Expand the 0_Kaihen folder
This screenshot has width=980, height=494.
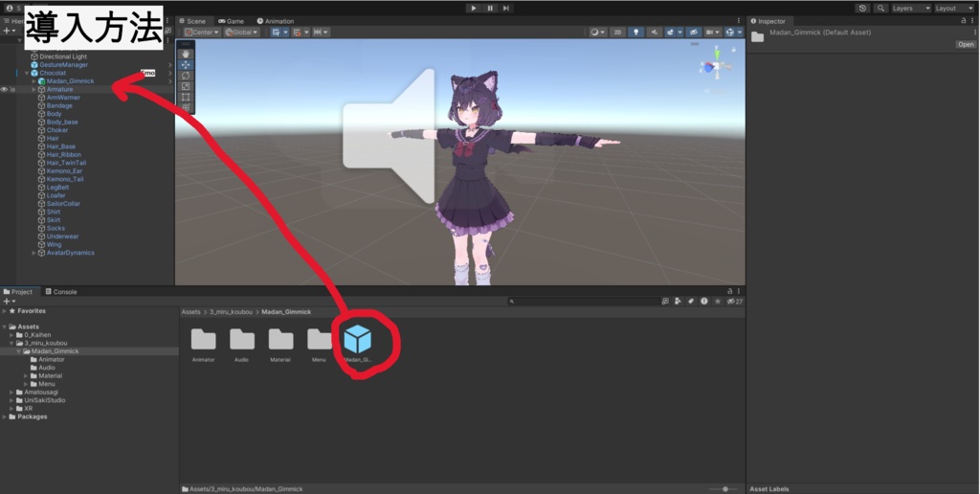point(11,335)
